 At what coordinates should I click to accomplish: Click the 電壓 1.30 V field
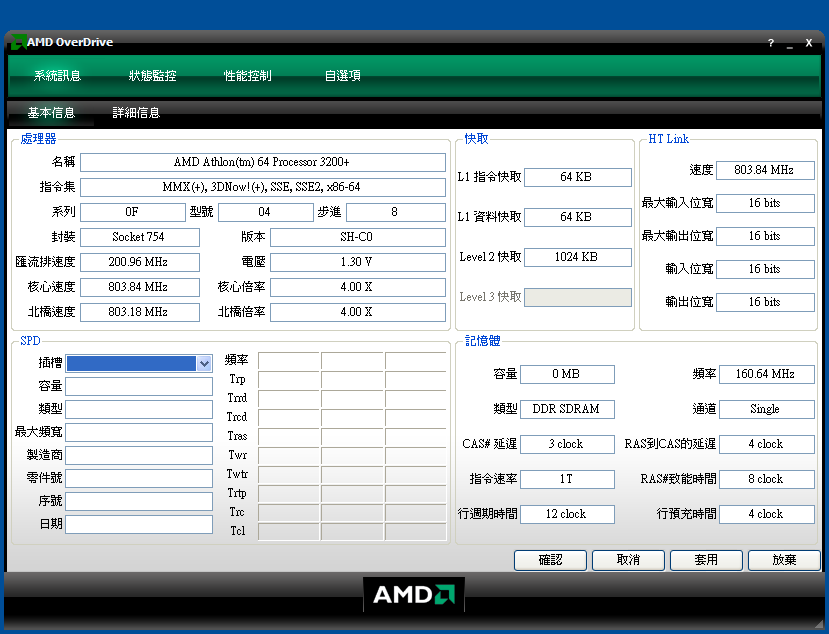(357, 262)
